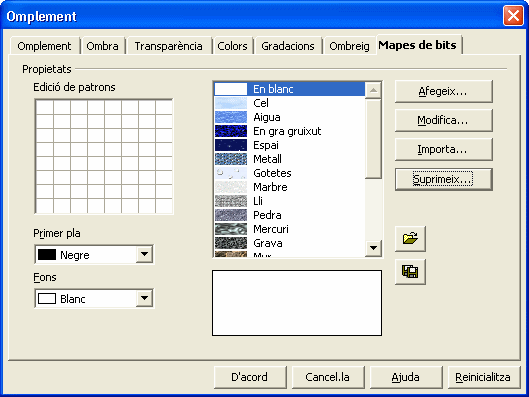Click the D'acord button
The width and height of the screenshot is (529, 397).
[x=250, y=377]
